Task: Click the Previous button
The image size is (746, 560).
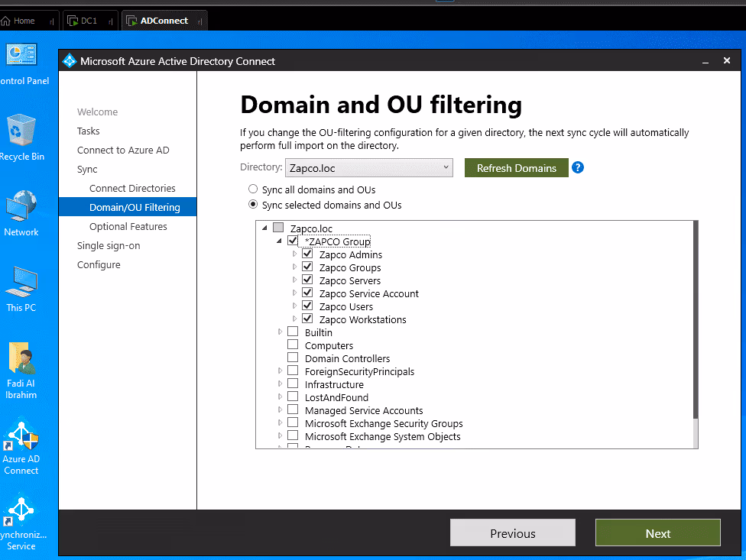Action: (512, 533)
